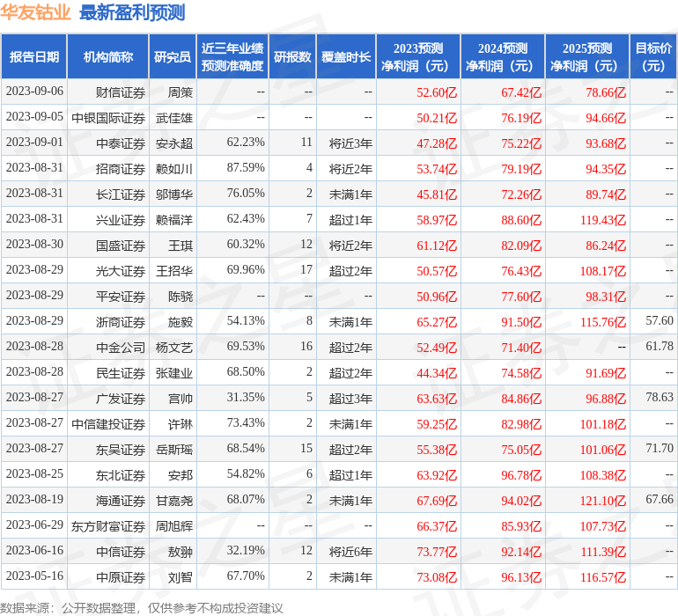Click the target price 57.60
Viewport: 678px width, 616px height.
pos(660,320)
